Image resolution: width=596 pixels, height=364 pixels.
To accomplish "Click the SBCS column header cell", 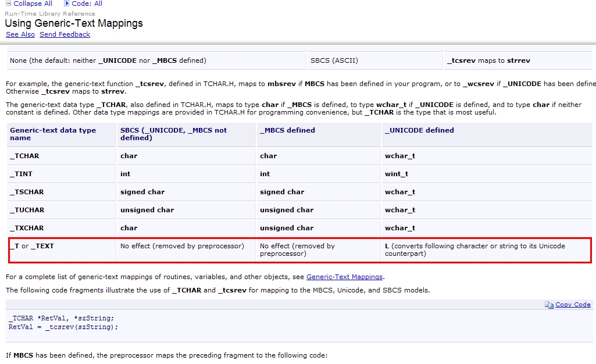I will pos(186,134).
